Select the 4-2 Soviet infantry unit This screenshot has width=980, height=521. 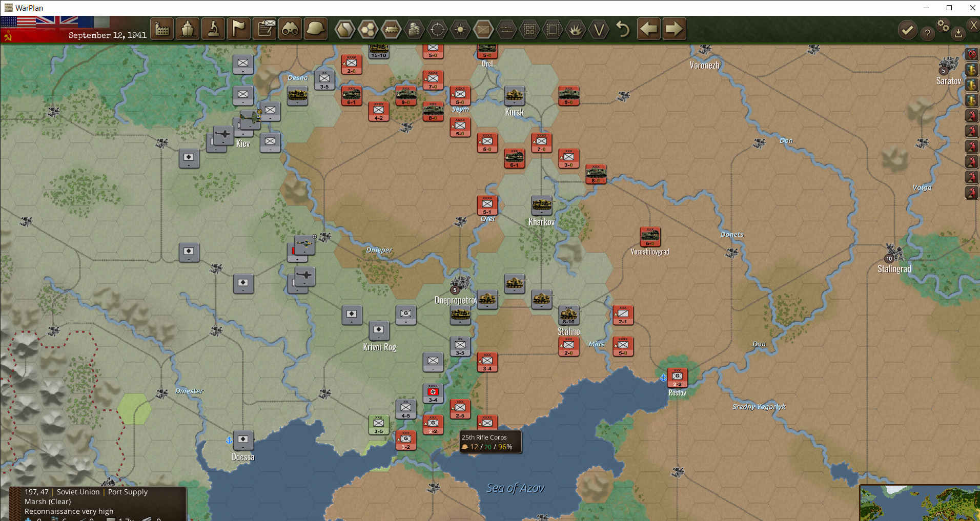(x=379, y=111)
